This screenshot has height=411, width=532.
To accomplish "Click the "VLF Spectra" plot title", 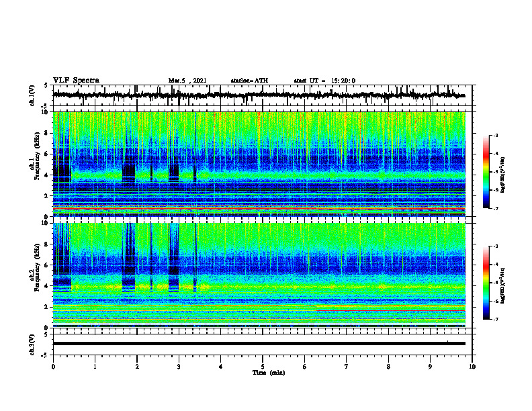I will pyautogui.click(x=76, y=81).
